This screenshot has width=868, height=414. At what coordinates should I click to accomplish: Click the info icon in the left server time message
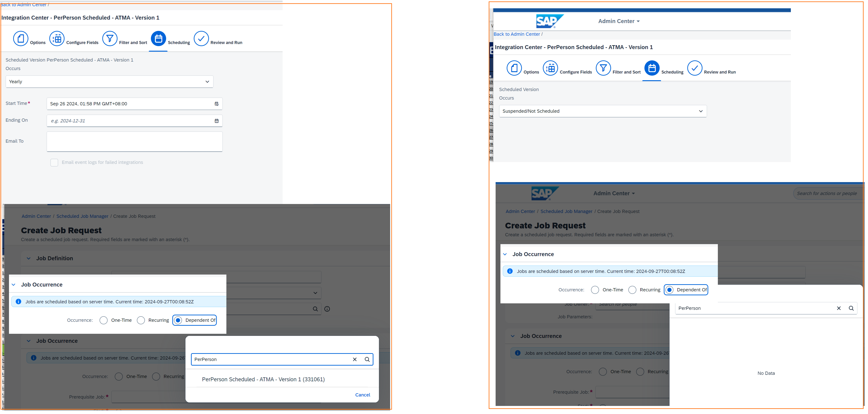point(18,302)
